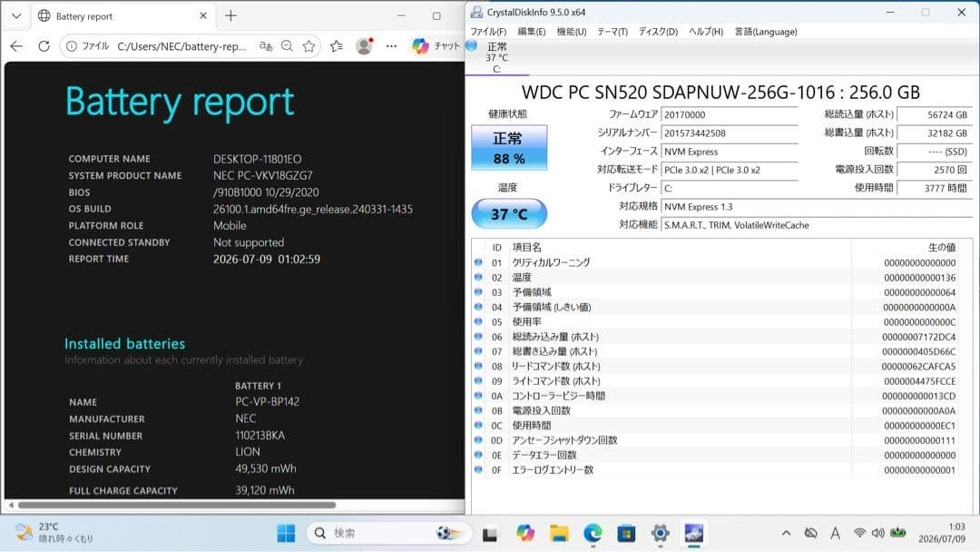Screen dimensions: 980x552
Task: Open File Explorer from the taskbar
Action: click(559, 533)
